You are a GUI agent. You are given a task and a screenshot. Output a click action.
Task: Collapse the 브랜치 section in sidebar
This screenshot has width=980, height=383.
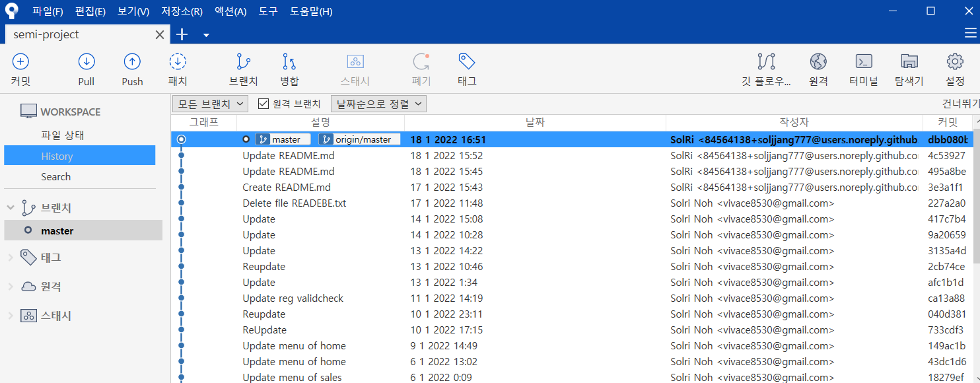[11, 207]
